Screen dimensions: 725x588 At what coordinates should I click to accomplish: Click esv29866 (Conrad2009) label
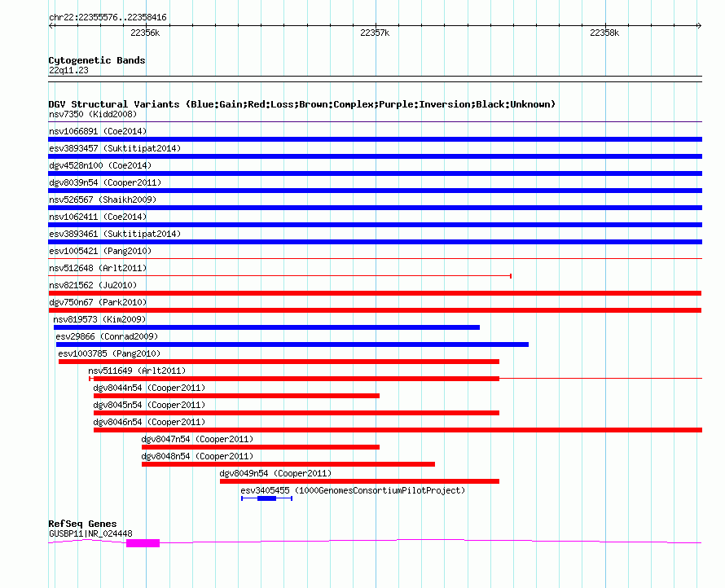[x=107, y=336]
